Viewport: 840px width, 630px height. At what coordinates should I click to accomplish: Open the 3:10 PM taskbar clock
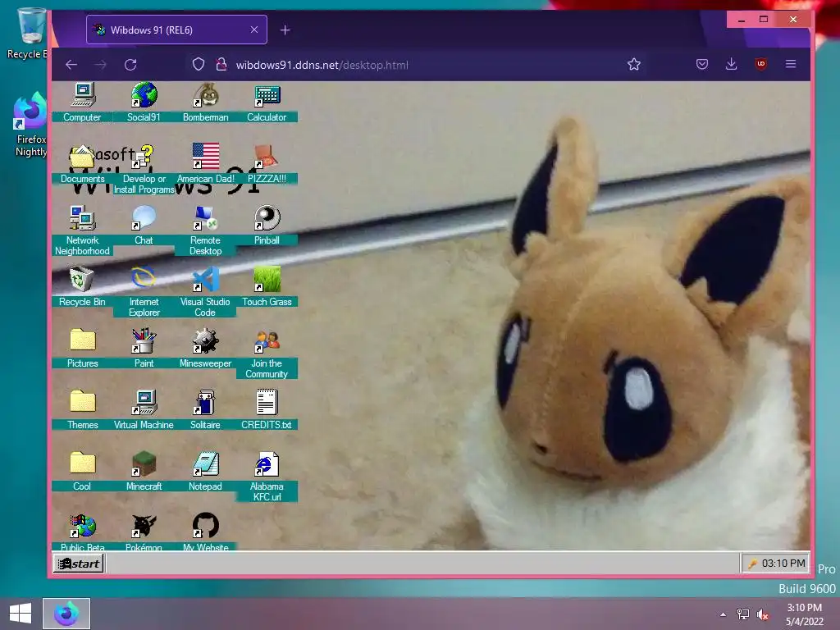click(x=805, y=614)
